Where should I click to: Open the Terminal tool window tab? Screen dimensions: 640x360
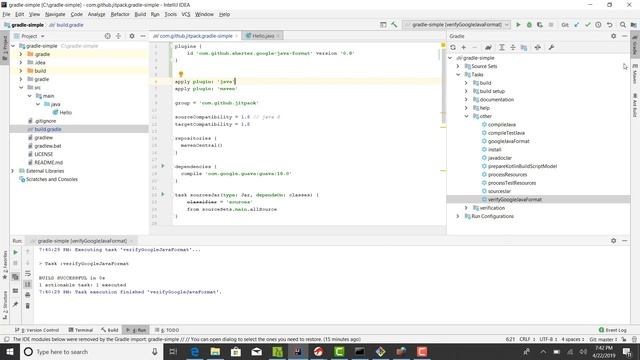81,330
